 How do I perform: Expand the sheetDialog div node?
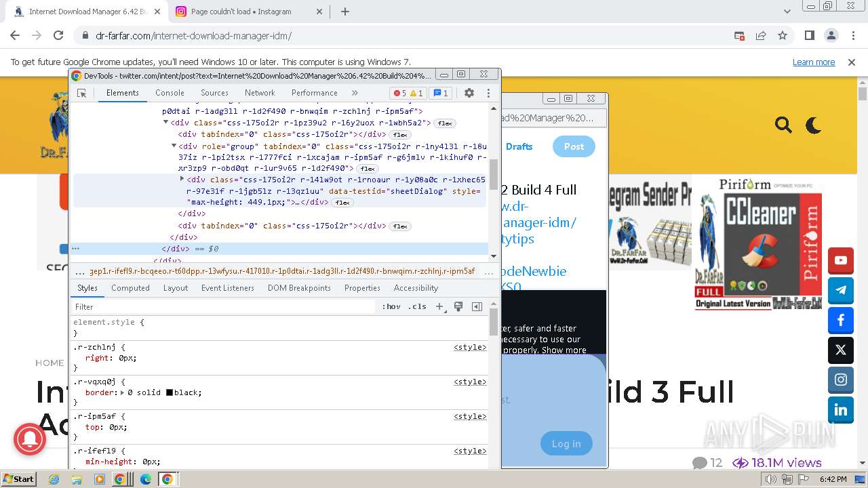182,179
